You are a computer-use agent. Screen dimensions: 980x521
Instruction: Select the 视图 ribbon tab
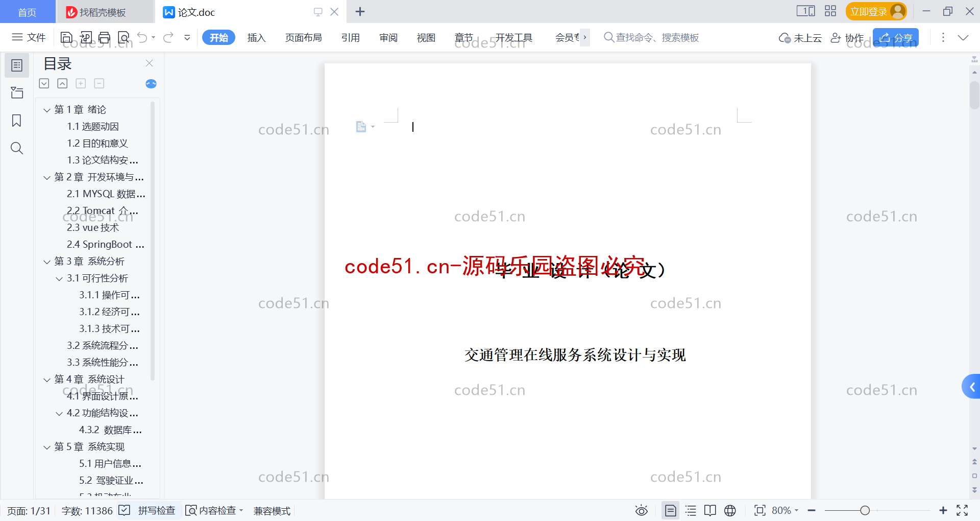426,37
